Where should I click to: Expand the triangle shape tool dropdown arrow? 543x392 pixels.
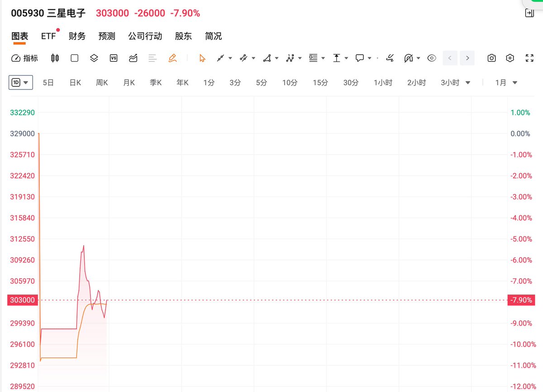pos(277,58)
